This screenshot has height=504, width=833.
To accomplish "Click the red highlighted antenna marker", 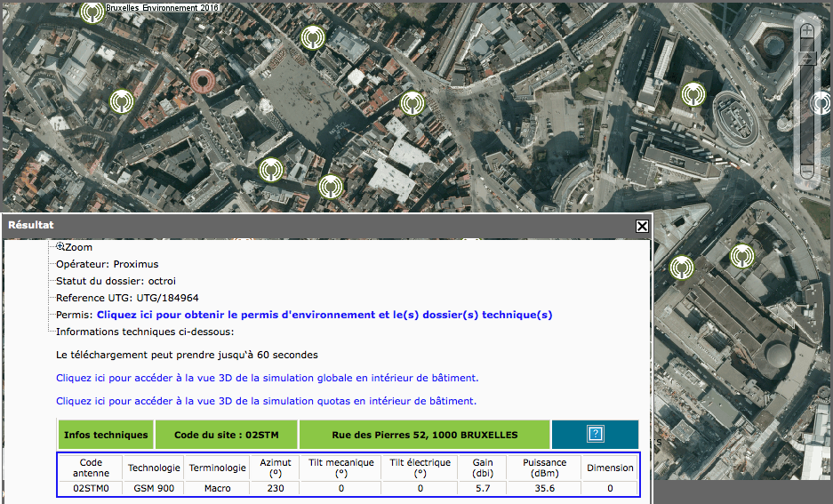I will point(204,82).
